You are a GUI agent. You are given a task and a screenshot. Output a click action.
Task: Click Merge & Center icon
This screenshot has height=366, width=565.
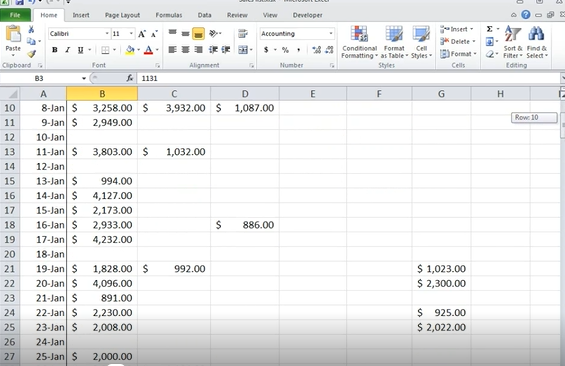243,50
